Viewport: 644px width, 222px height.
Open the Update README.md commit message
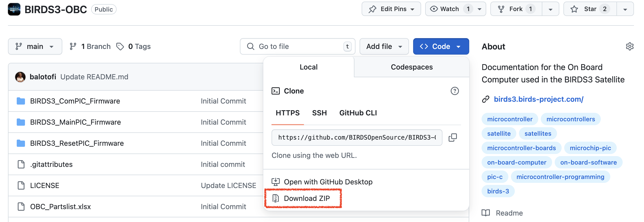94,77
